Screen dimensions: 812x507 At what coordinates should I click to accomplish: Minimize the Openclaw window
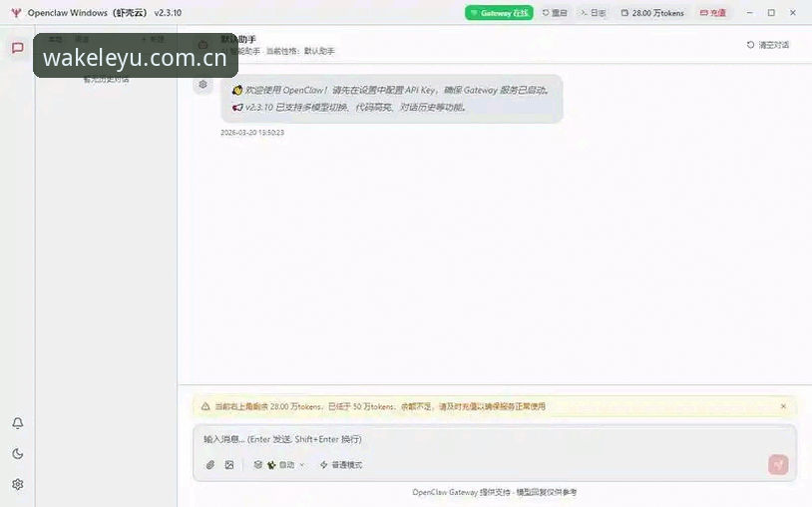coord(750,13)
